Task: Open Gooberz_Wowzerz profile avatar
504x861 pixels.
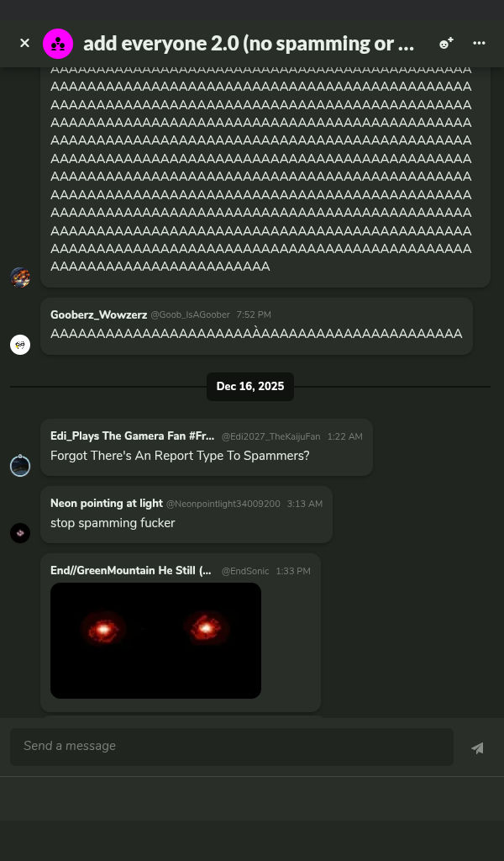Action: click(20, 345)
